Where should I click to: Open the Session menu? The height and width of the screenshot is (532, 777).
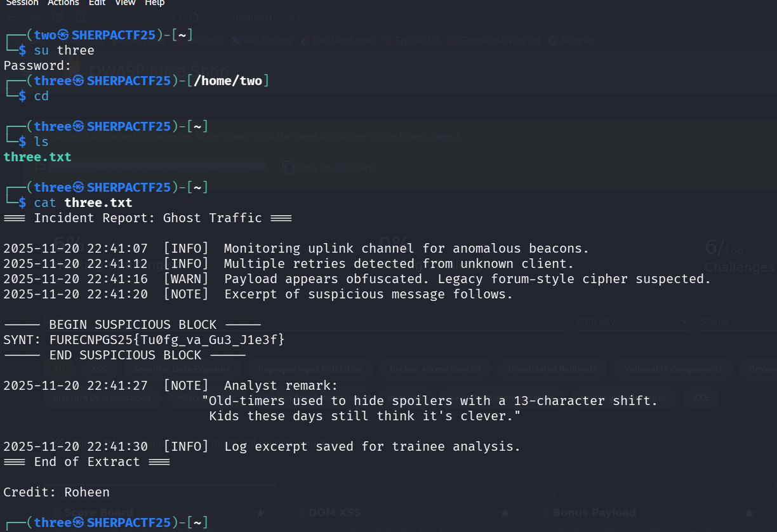(22, 3)
